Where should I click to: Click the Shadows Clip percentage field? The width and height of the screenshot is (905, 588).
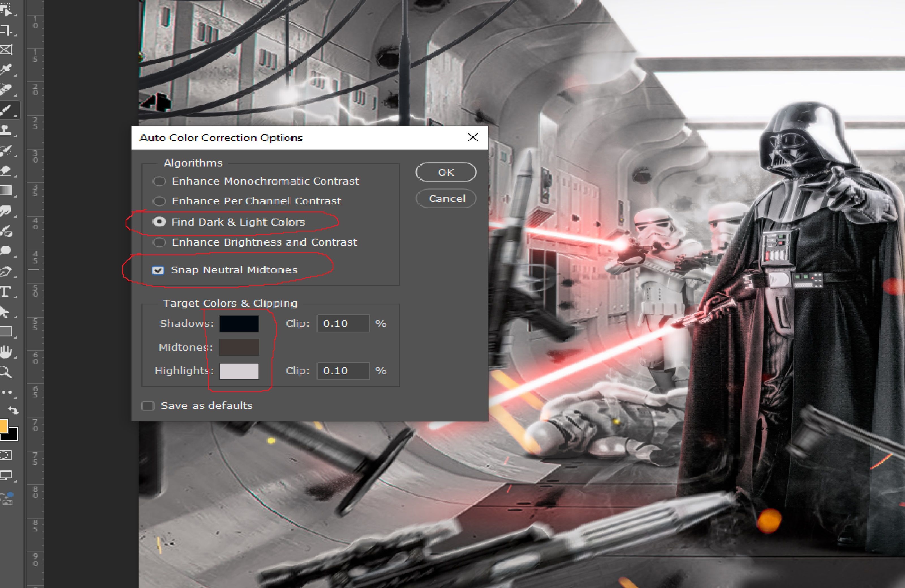(342, 323)
